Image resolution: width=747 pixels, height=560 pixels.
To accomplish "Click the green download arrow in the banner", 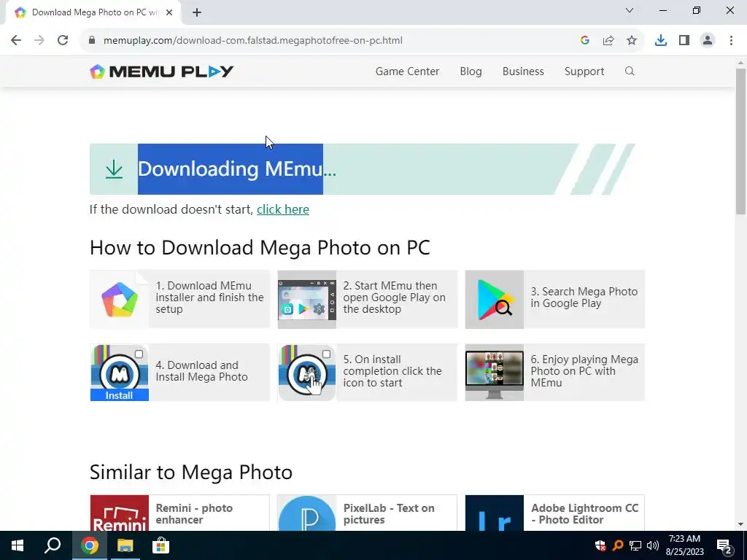I will [x=114, y=169].
